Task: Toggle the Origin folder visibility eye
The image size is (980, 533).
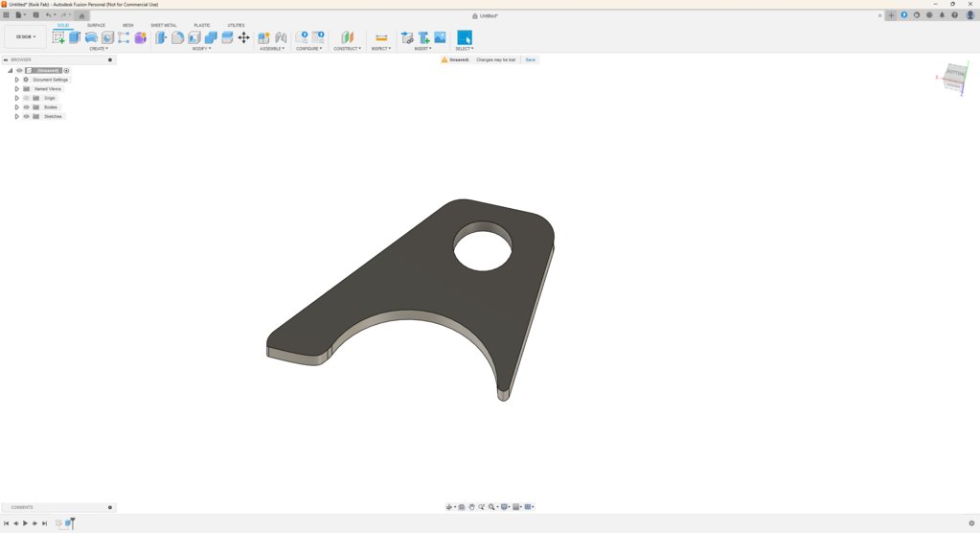Action: click(26, 98)
